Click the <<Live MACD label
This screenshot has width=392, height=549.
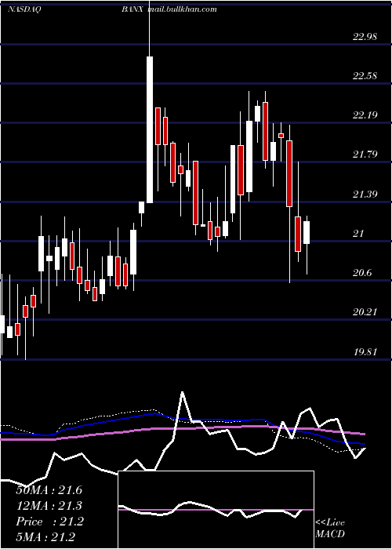click(x=330, y=528)
